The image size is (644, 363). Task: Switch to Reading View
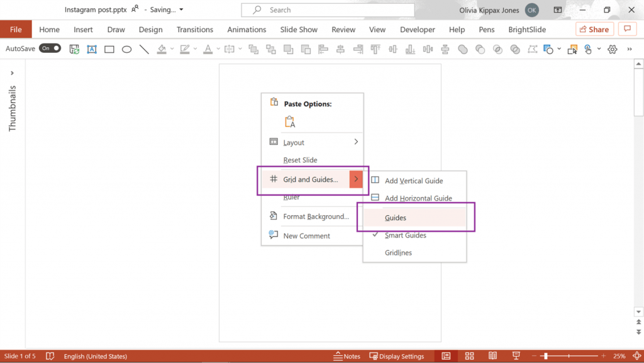point(493,356)
